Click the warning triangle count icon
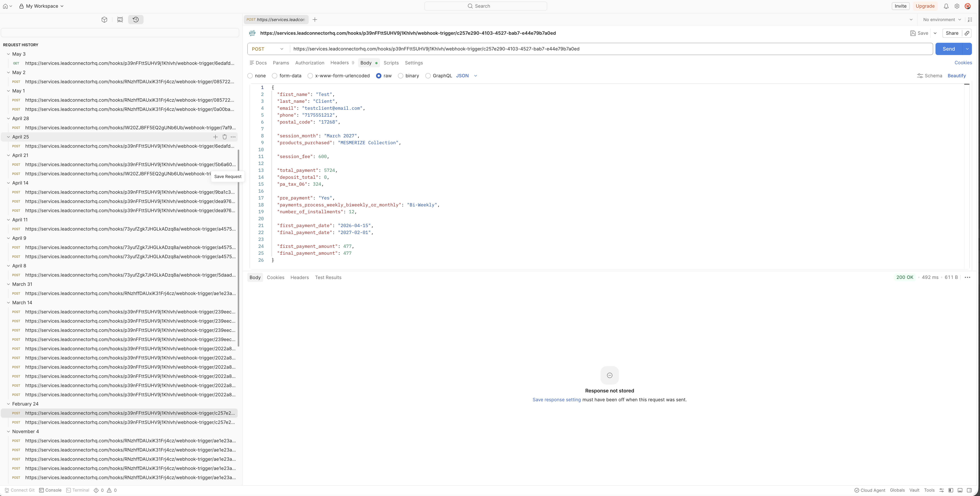 pos(109,490)
